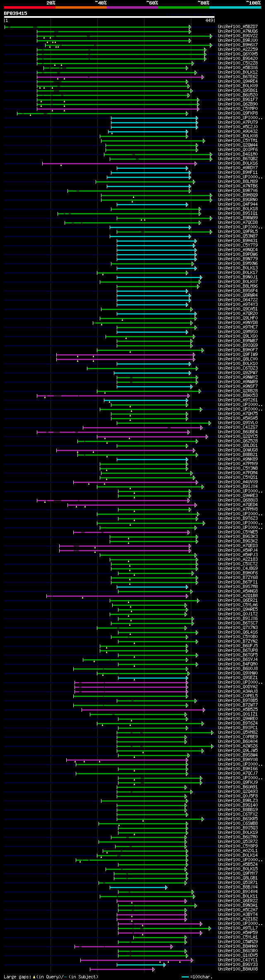Select the UniRef100_B9T6Z3 hit label

point(238,518)
